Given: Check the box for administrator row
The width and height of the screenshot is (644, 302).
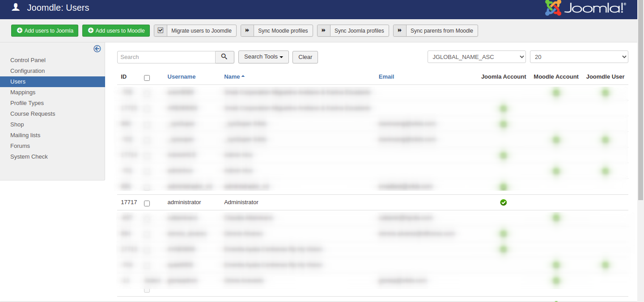Looking at the screenshot, I should click(147, 203).
